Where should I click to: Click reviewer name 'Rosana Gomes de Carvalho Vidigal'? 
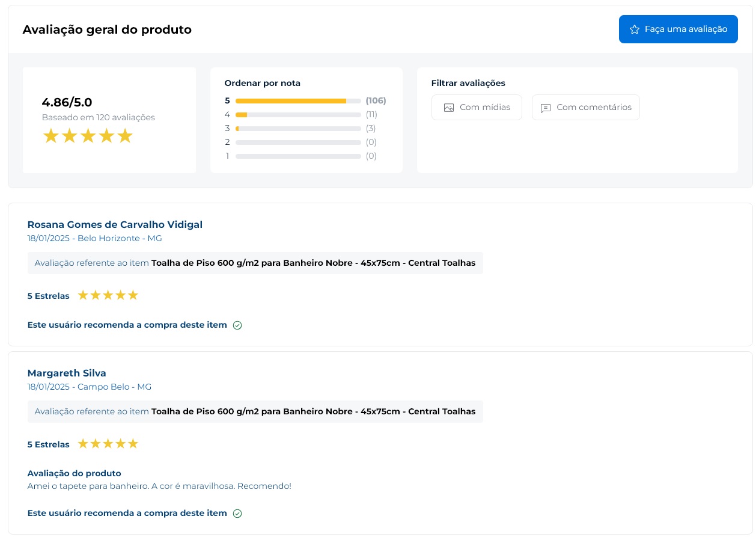[115, 224]
